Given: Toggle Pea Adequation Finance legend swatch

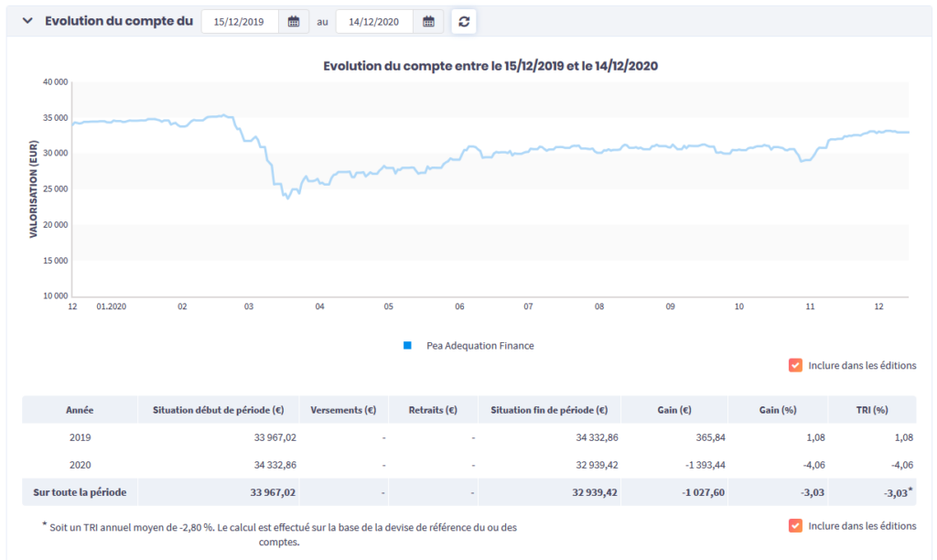Looking at the screenshot, I should click(407, 346).
